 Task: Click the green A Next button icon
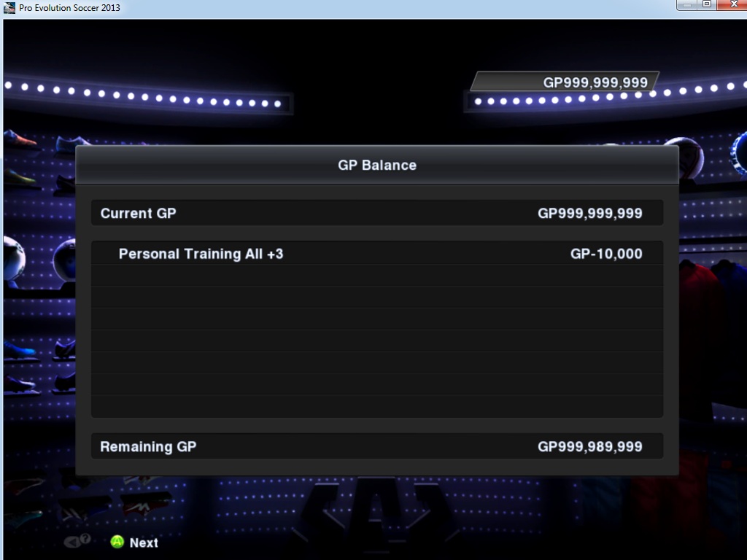pyautogui.click(x=117, y=542)
